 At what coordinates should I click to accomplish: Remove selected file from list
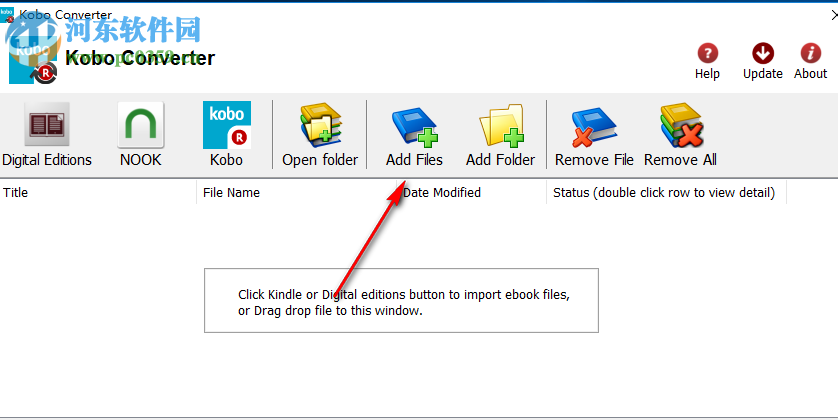[x=594, y=135]
